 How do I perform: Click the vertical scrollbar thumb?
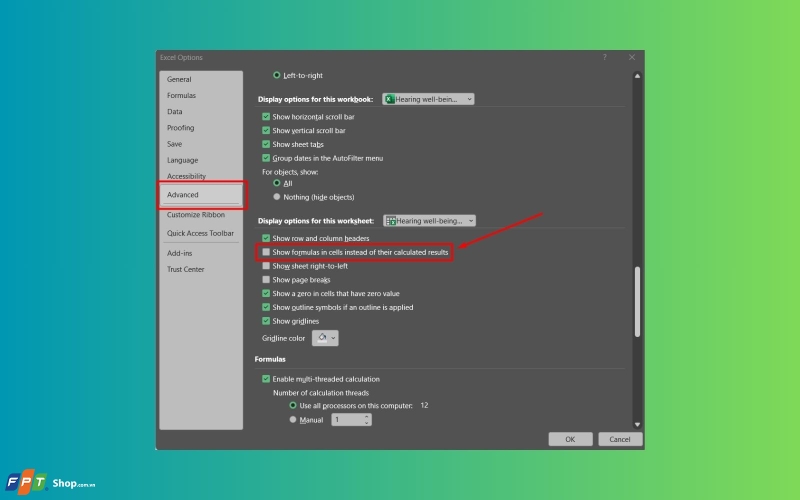(637, 302)
